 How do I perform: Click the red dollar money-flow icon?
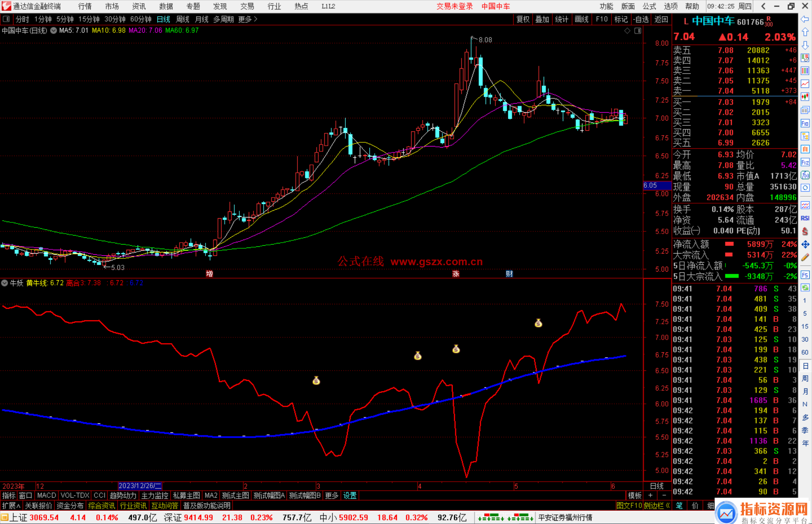point(805,231)
